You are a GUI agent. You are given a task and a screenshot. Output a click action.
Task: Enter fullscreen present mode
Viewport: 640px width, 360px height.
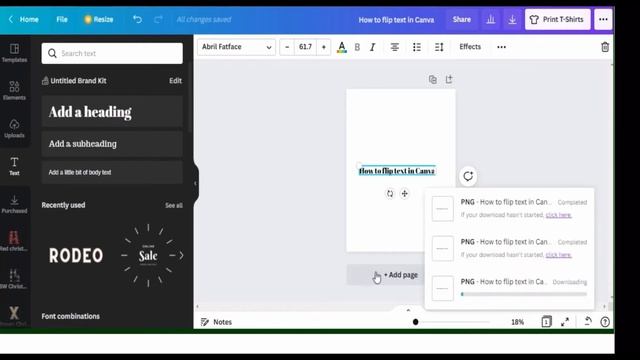(565, 322)
